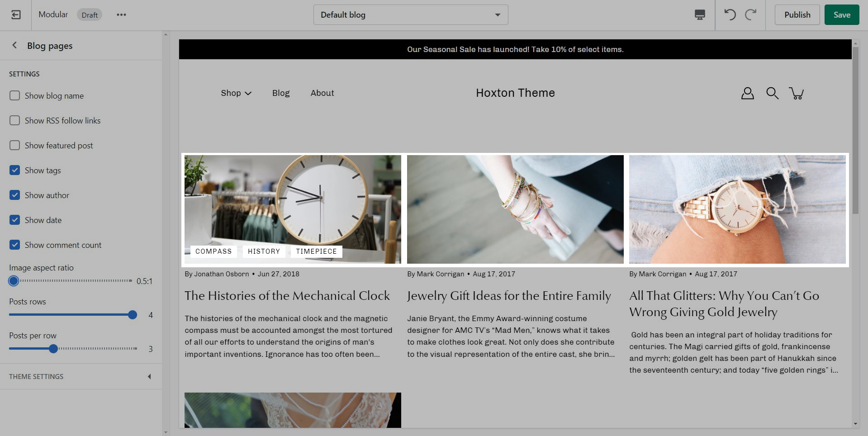Open the Default blog template dropdown
The image size is (868, 436).
[410, 15]
